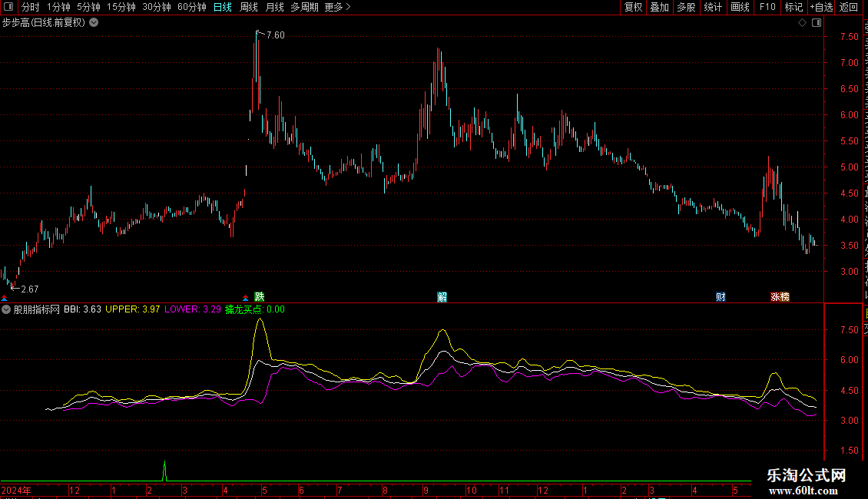
Task: Switch to 周线 weekly chart
Action: [x=249, y=7]
